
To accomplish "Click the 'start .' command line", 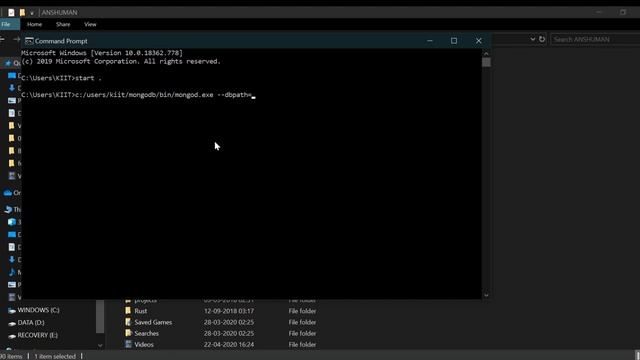I will coord(61,78).
